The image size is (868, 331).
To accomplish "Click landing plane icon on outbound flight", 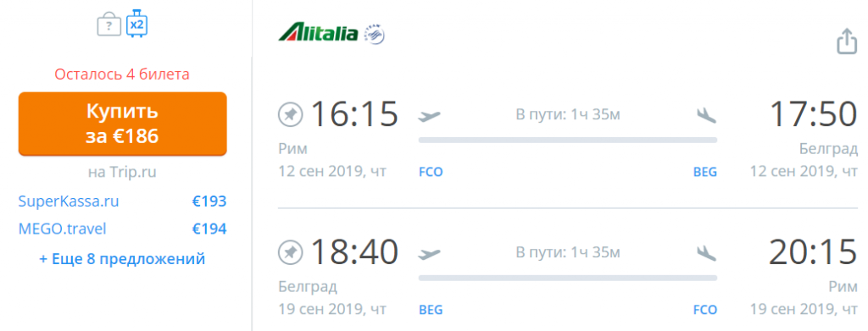I will [706, 115].
